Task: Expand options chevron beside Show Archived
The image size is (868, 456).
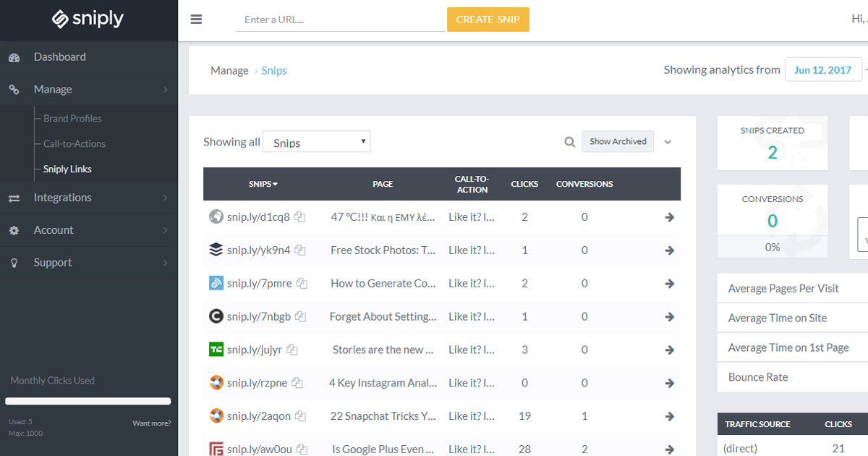Action: (668, 142)
